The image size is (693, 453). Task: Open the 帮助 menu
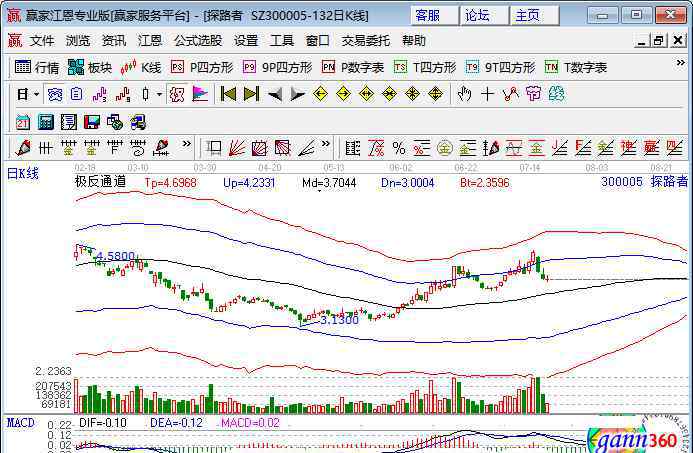[x=414, y=41]
